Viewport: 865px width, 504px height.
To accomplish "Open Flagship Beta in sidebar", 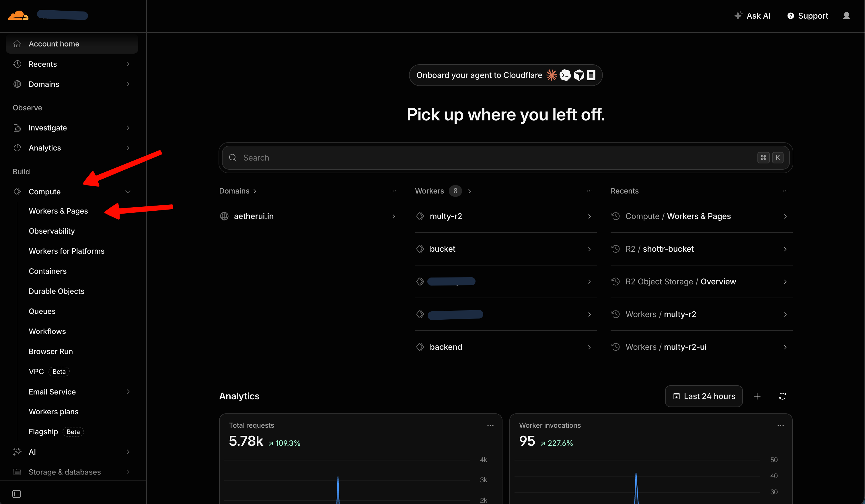I will click(x=56, y=431).
